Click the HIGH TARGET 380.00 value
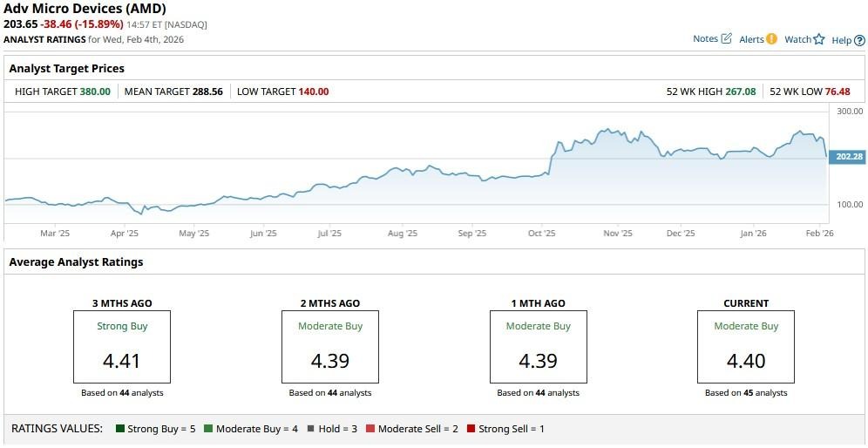 point(95,92)
